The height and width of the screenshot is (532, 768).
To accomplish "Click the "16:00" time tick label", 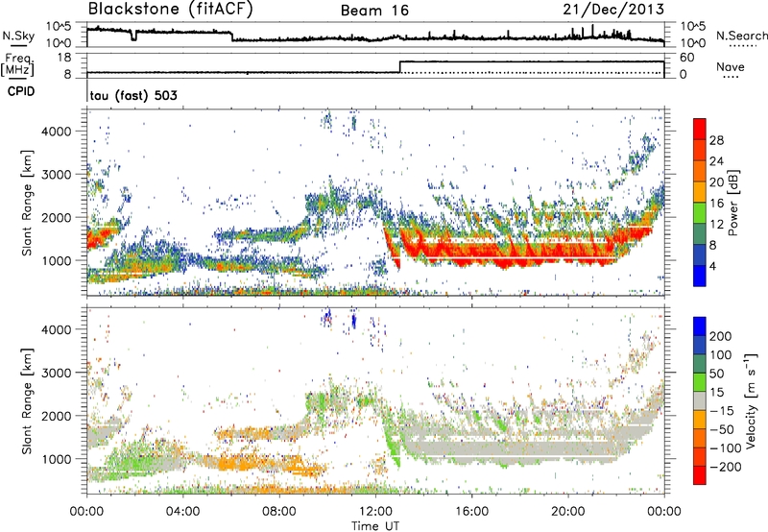I will click(471, 512).
